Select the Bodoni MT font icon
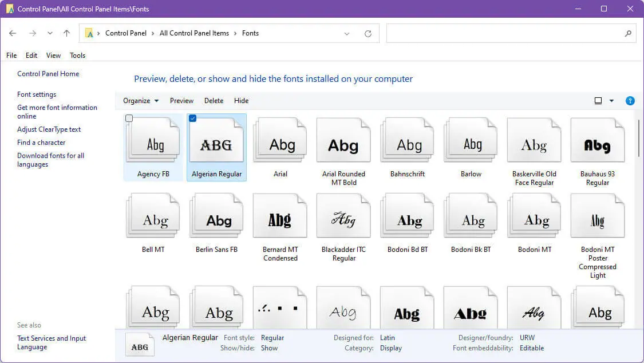 [534, 216]
